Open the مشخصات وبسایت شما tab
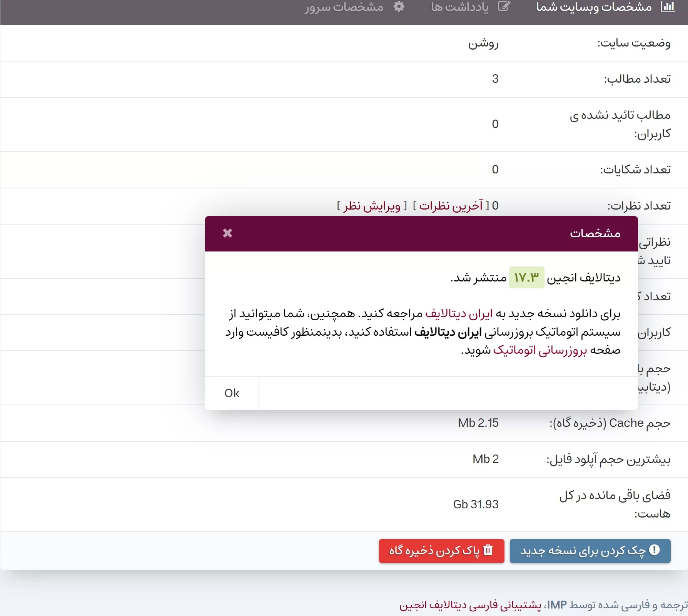The height and width of the screenshot is (616, 688). pos(594,7)
